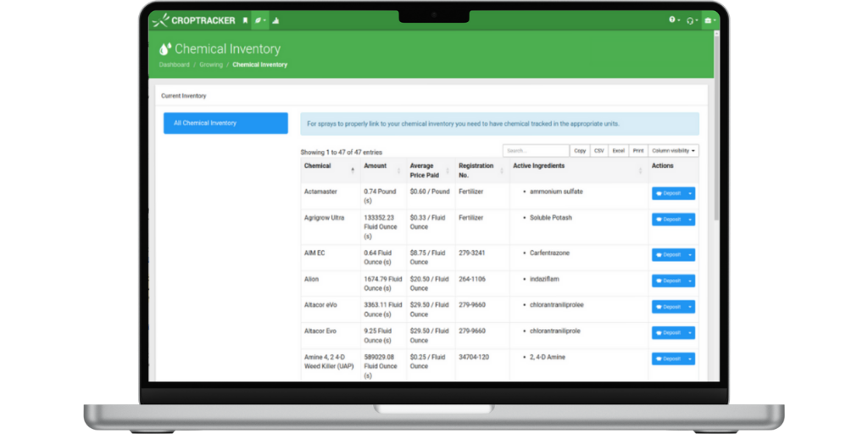Open the Growing breadcrumb link

(x=211, y=64)
